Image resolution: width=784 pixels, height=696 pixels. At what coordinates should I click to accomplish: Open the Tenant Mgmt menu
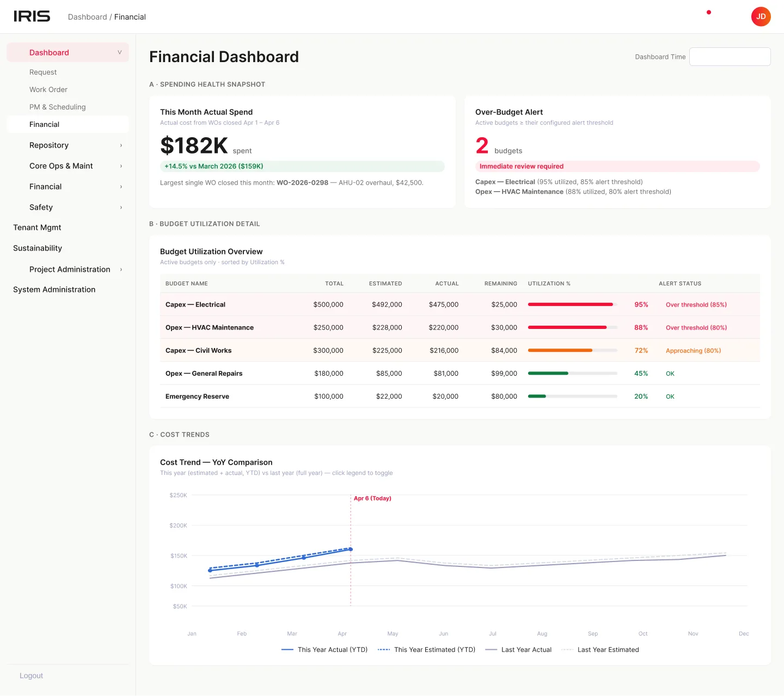tap(37, 227)
